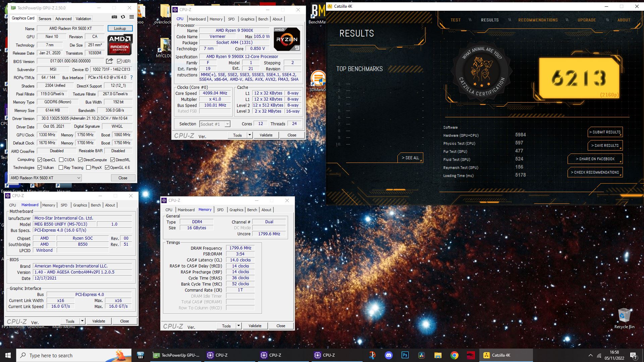Click Validate in the CPU-Z Memory window
The width and height of the screenshot is (644, 362).
click(x=255, y=326)
